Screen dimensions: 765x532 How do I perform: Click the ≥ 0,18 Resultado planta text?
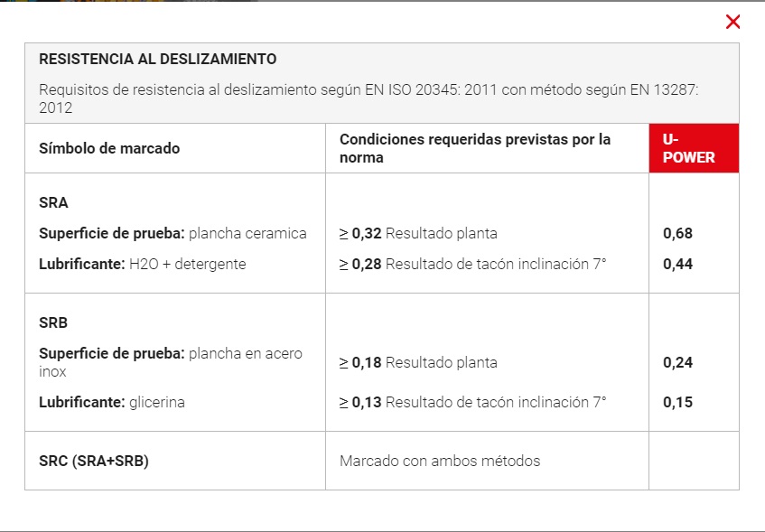(x=418, y=362)
